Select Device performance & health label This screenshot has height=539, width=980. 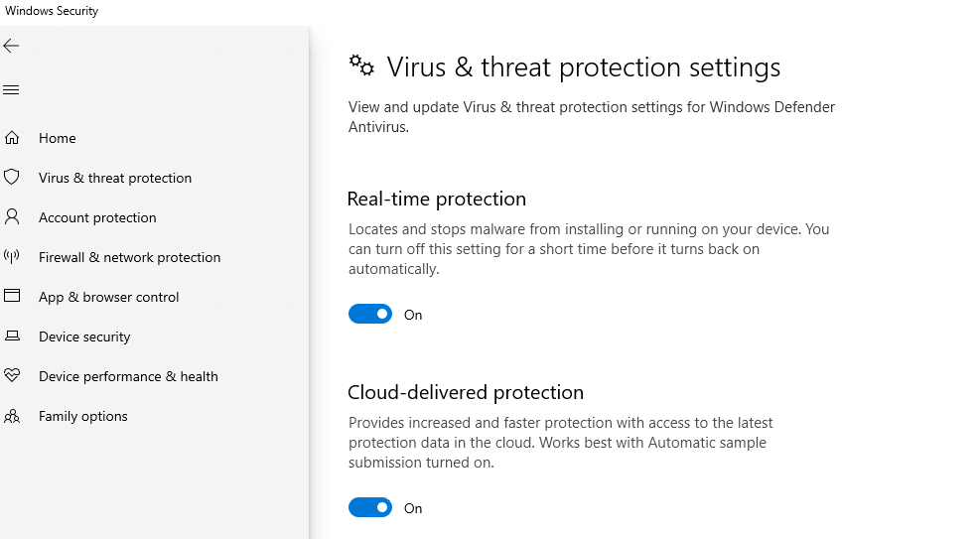(128, 376)
